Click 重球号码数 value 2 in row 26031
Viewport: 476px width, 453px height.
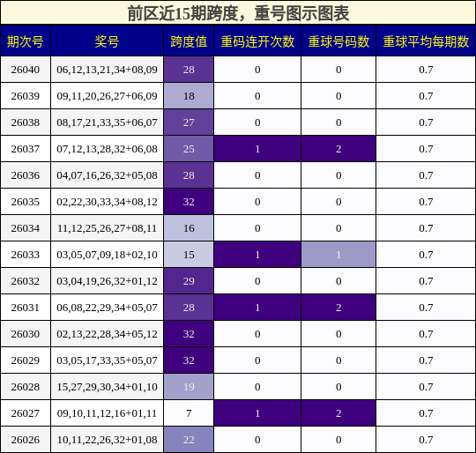click(338, 308)
